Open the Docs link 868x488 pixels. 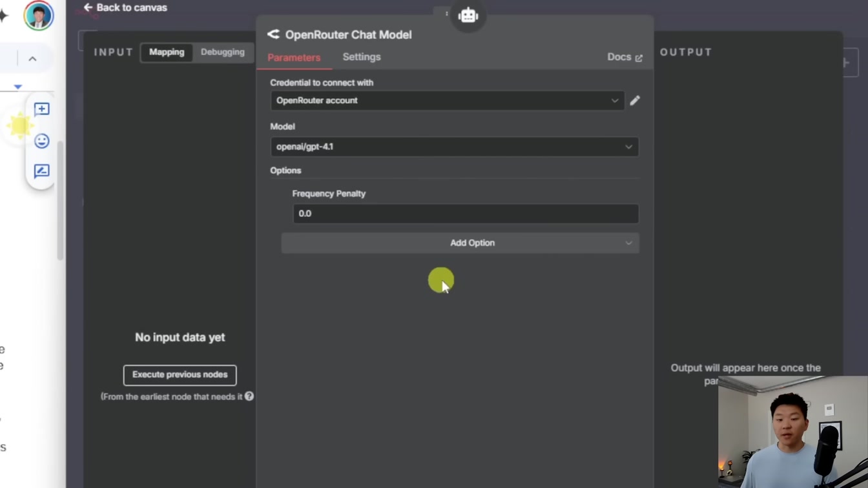click(625, 57)
